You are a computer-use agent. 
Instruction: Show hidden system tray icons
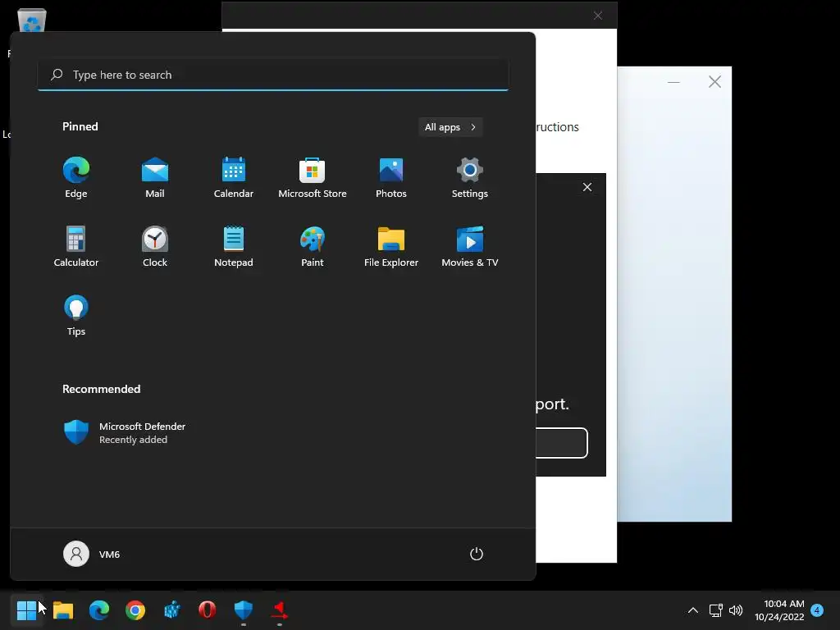tap(692, 610)
